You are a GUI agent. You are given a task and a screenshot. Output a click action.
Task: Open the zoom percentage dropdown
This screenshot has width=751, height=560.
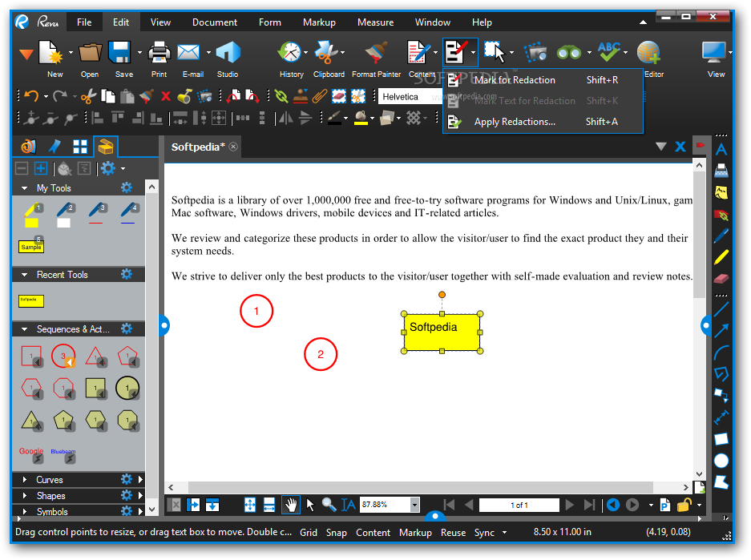(x=415, y=505)
